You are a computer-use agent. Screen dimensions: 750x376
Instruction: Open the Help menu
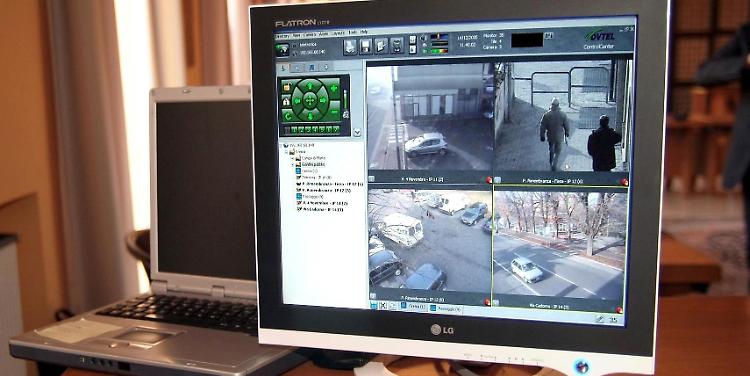pyautogui.click(x=364, y=32)
